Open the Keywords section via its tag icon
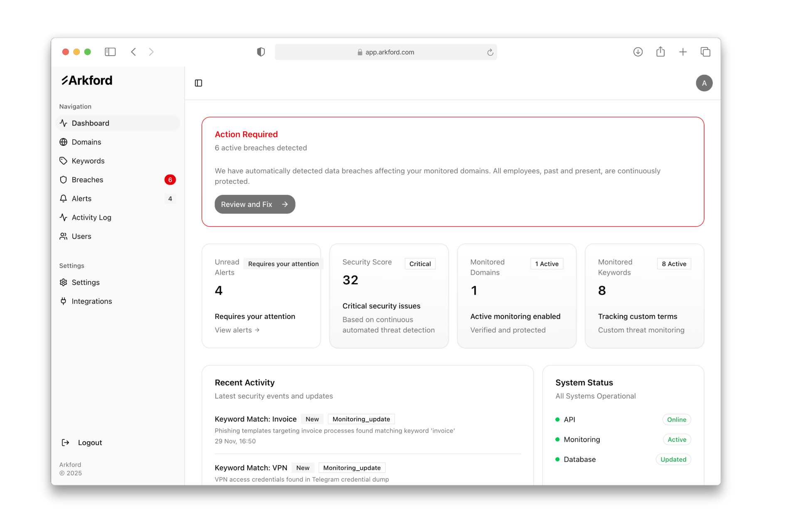Image resolution: width=798 pixels, height=532 pixels. 63,161
